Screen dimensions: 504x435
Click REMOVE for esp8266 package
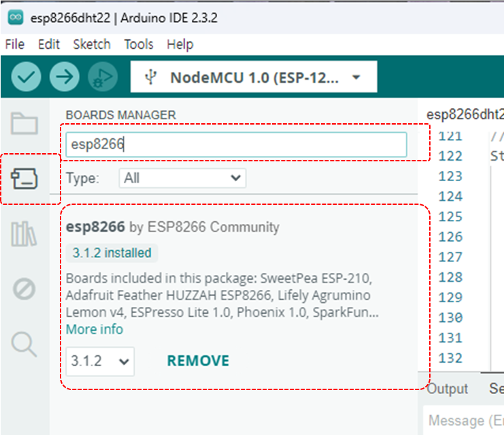tap(198, 361)
